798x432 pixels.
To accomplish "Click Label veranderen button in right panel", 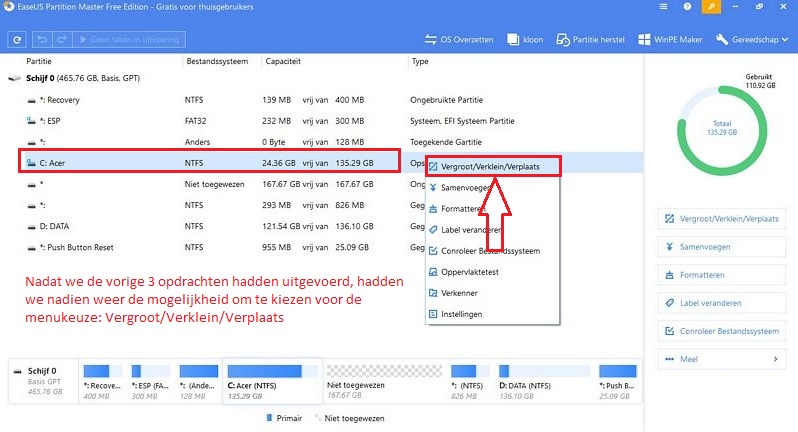I will coord(722,303).
